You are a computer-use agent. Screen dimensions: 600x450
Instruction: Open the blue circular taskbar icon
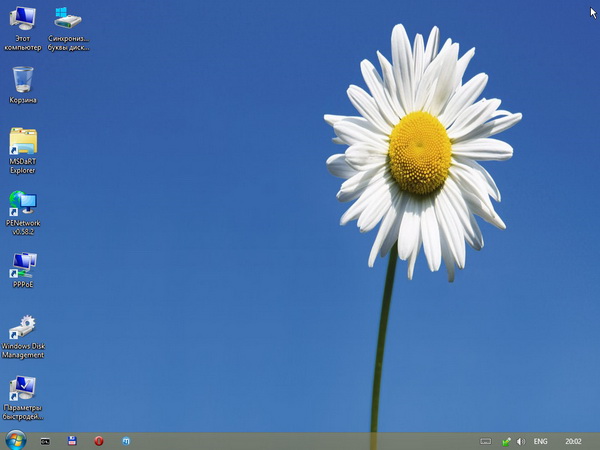point(126,440)
